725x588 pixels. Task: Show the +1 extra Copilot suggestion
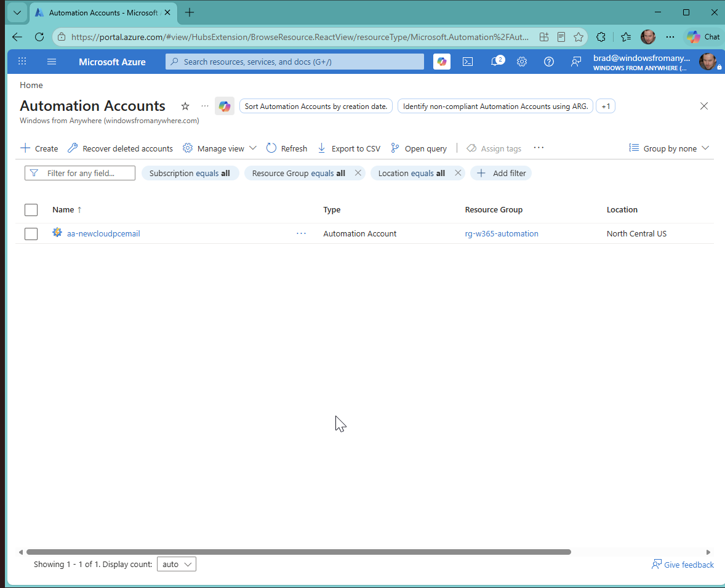(606, 107)
